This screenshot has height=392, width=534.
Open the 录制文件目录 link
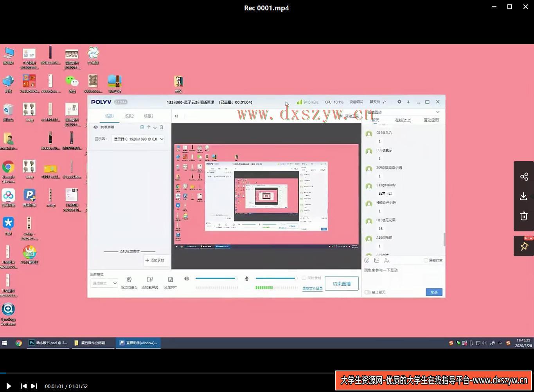click(x=313, y=288)
